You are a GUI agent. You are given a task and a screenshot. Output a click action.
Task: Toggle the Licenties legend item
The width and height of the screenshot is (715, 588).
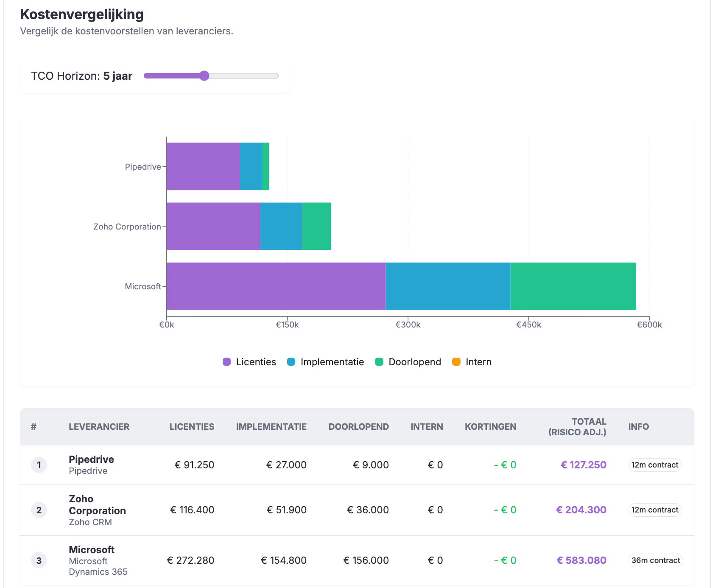point(249,362)
